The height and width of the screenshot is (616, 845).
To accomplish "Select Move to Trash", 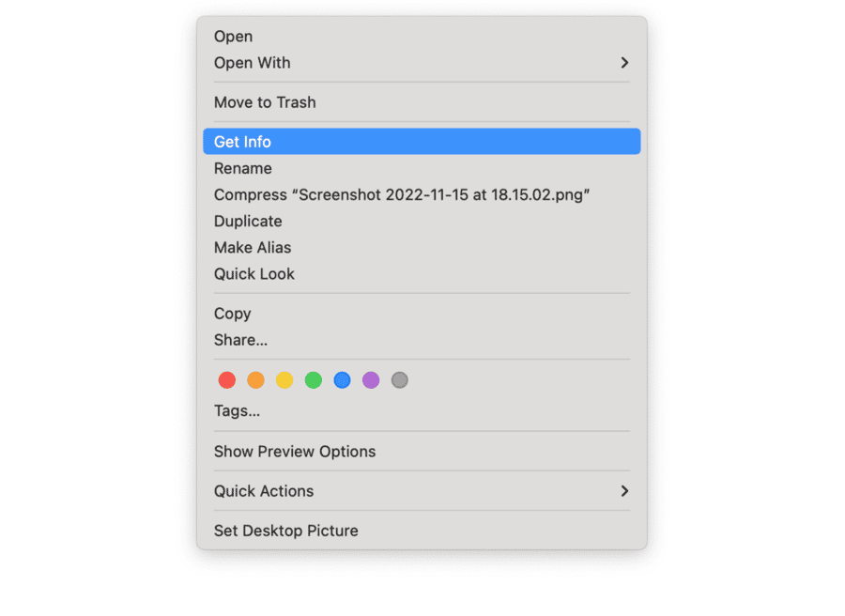I will tap(265, 102).
